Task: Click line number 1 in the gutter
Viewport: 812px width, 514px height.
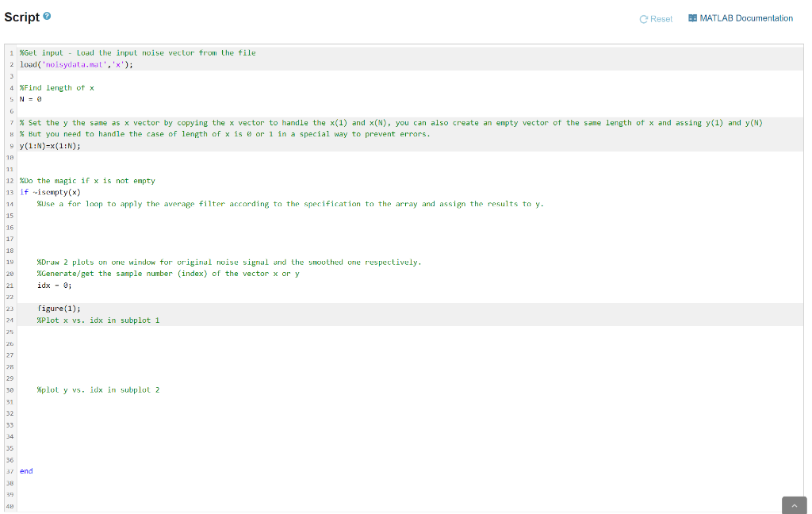Action: point(10,52)
